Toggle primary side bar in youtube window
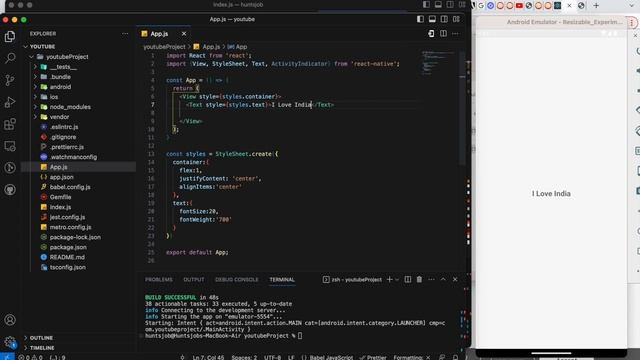This screenshot has height=360, width=640. (x=420, y=19)
